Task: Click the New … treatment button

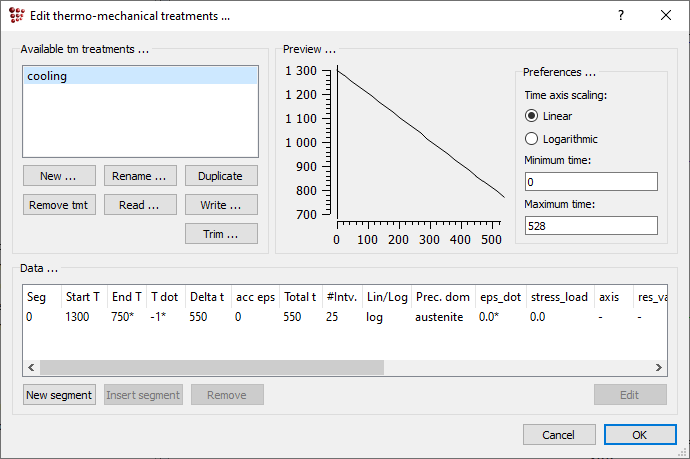Action: (59, 176)
